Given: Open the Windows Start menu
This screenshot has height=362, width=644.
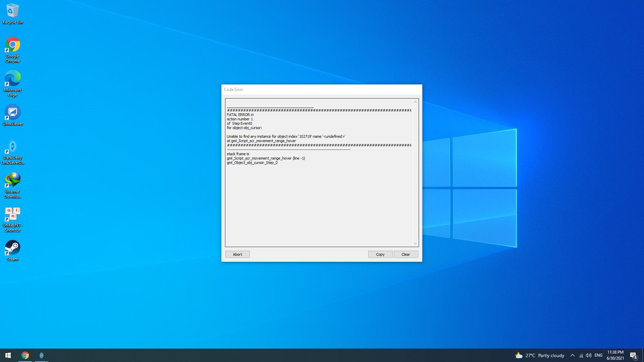Looking at the screenshot, I should click(x=8, y=355).
